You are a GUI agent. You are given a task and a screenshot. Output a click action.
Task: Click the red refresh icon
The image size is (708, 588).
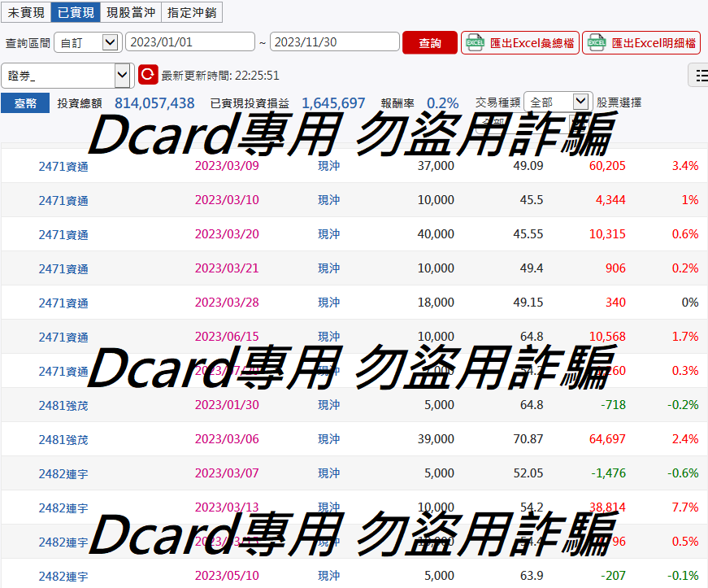148,75
